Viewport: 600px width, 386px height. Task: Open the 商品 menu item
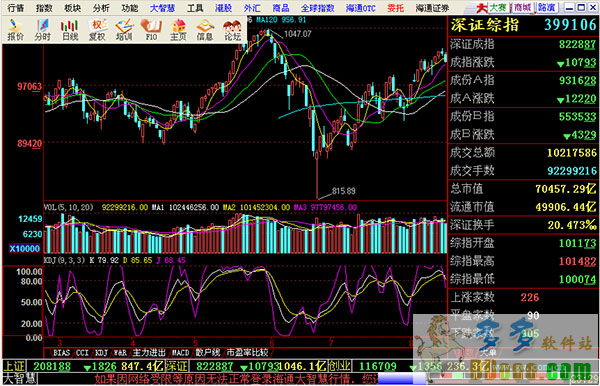coord(280,8)
